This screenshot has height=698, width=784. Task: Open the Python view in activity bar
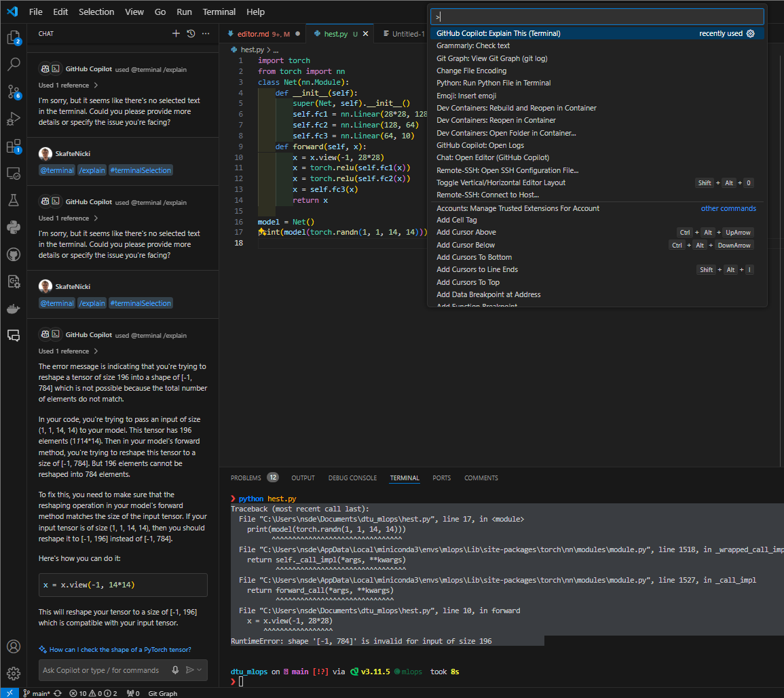[x=14, y=227]
